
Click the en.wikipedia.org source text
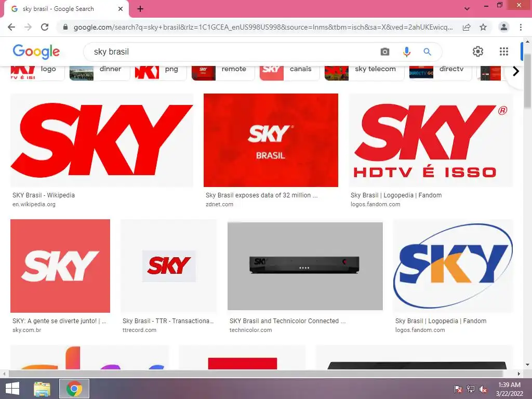click(34, 204)
